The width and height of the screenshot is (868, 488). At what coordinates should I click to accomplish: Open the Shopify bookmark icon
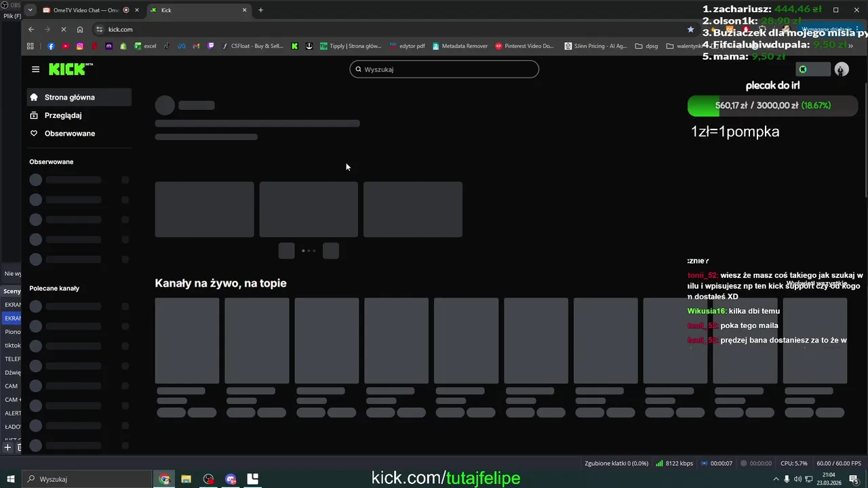click(123, 46)
